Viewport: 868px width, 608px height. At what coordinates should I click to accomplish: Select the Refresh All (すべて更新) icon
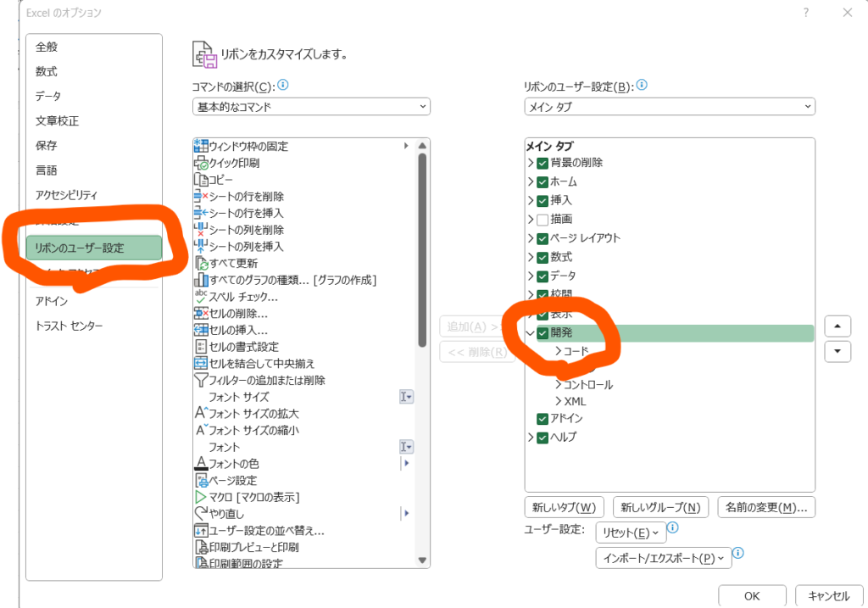pos(201,263)
